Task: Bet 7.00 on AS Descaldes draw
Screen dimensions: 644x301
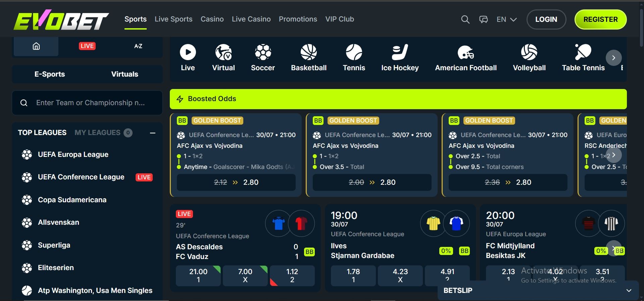Action: coord(245,275)
